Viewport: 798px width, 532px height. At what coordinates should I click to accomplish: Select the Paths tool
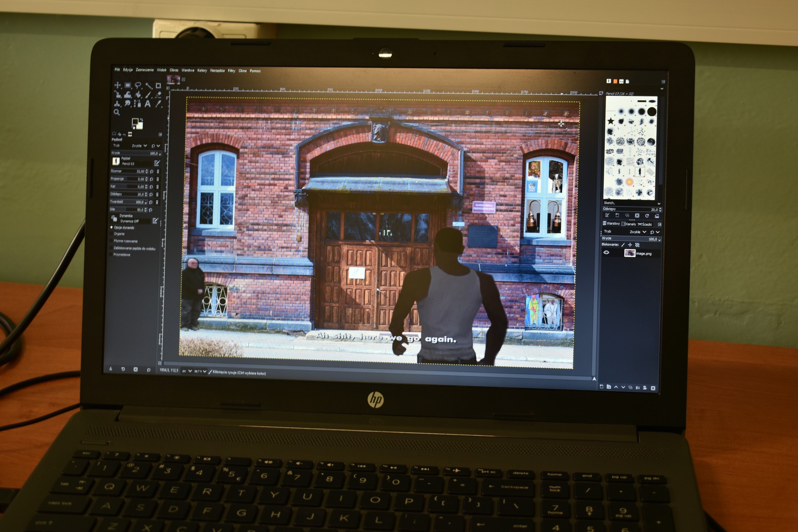pos(138,104)
